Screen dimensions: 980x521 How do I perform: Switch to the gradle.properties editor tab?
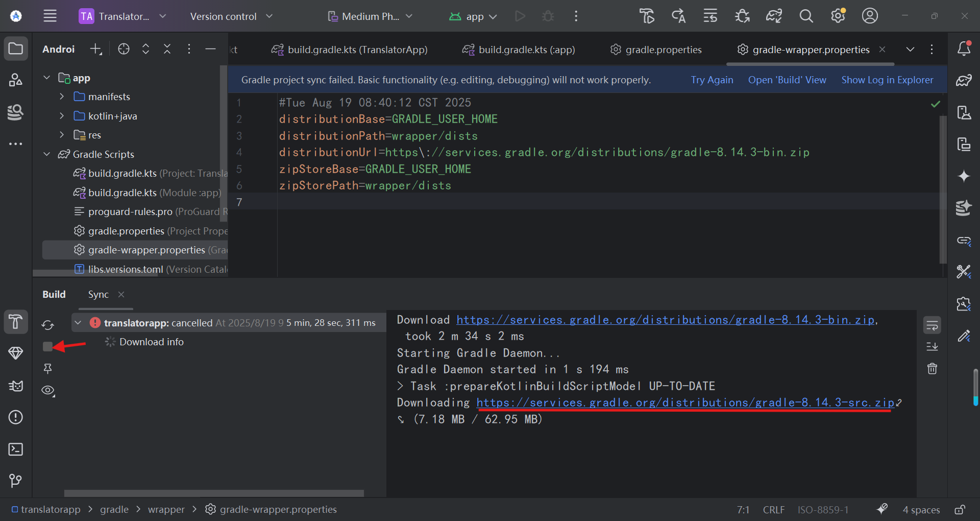[656, 50]
